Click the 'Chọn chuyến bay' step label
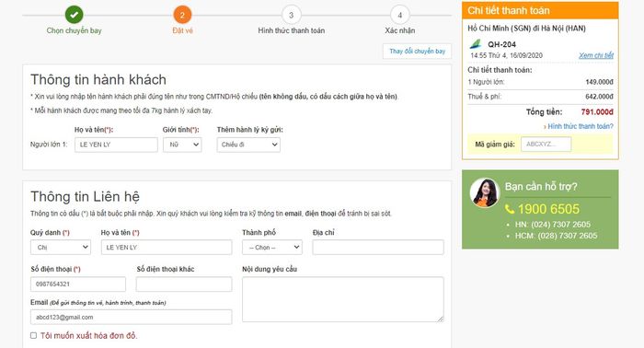 click(74, 30)
